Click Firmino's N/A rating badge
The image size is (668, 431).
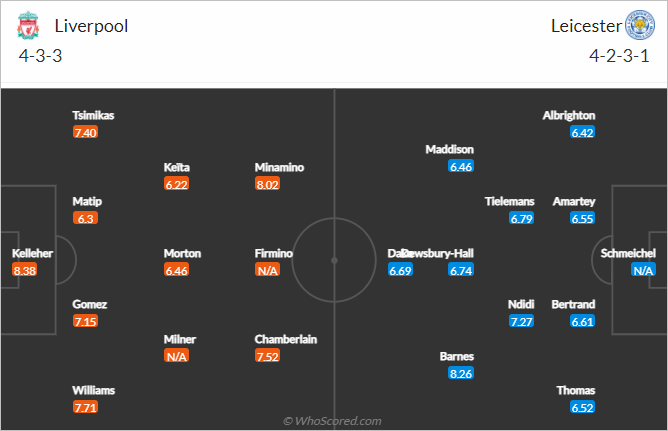[268, 270]
